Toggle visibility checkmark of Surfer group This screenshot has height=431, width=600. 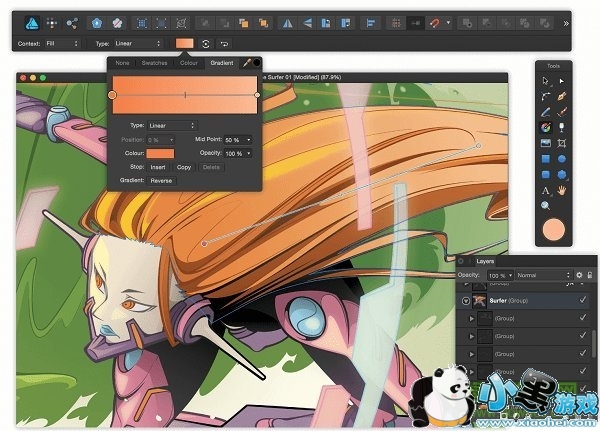tap(582, 300)
